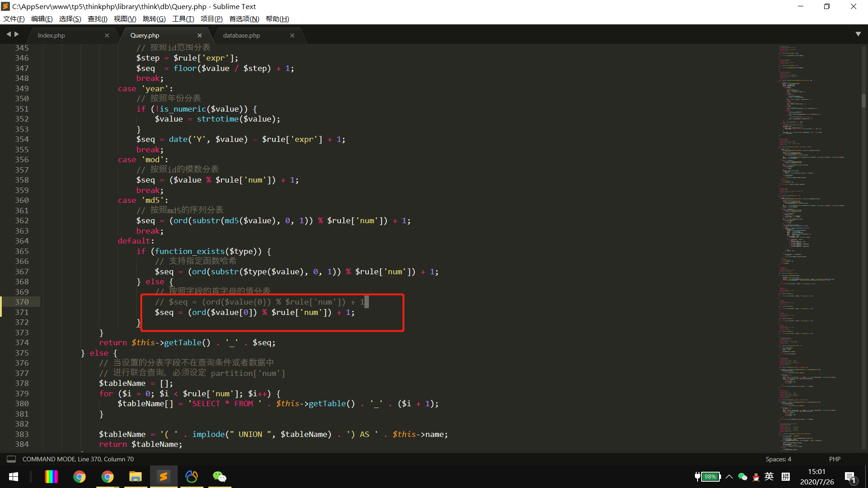This screenshot has width=868, height=488.
Task: Close the database.php tab
Action: (x=292, y=35)
